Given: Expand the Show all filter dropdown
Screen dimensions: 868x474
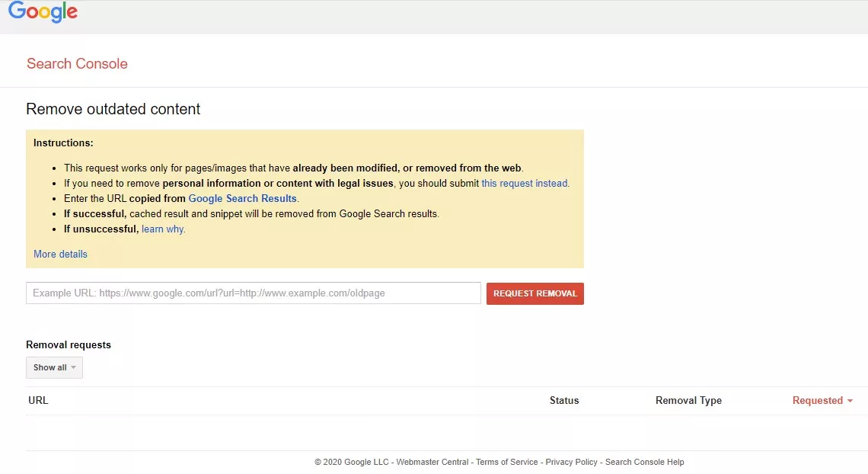Looking at the screenshot, I should pos(54,367).
